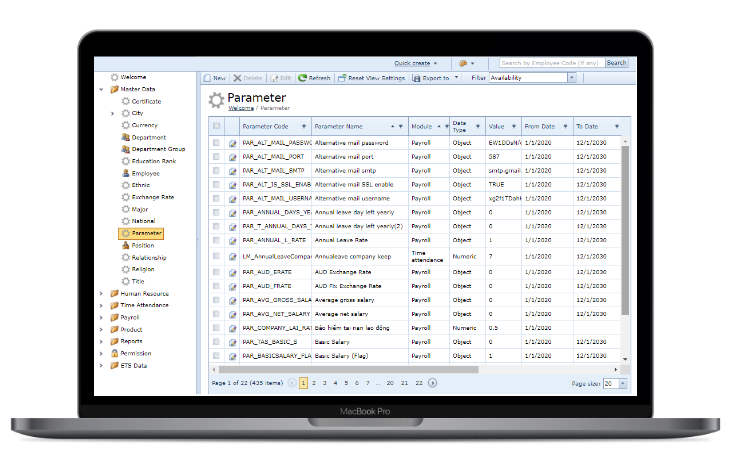Open the Filter Availability dropdown

click(x=572, y=78)
